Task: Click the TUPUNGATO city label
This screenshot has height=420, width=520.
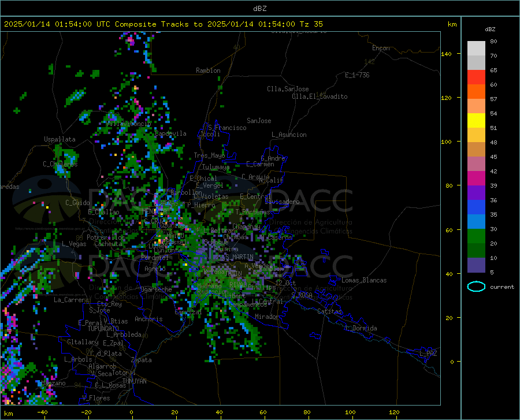Action: 103,329
